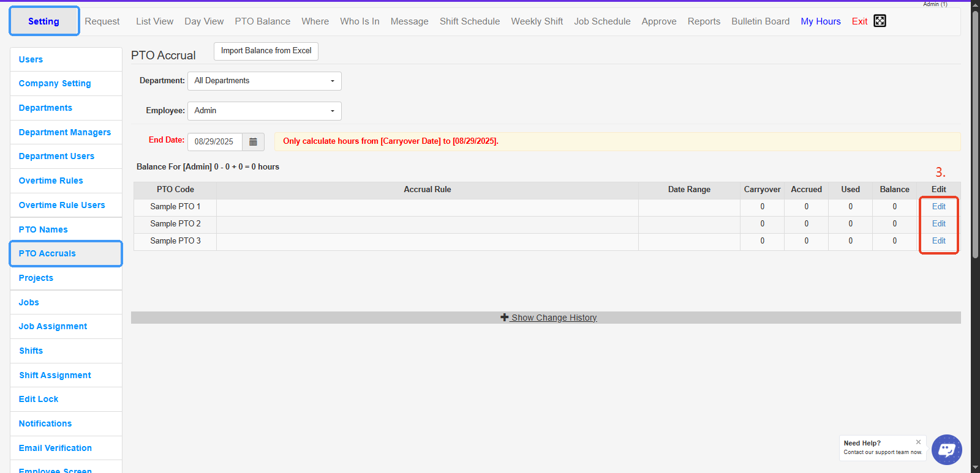Image resolution: width=980 pixels, height=473 pixels.
Task: Edit the Sample PTO 1 row
Action: pos(938,207)
